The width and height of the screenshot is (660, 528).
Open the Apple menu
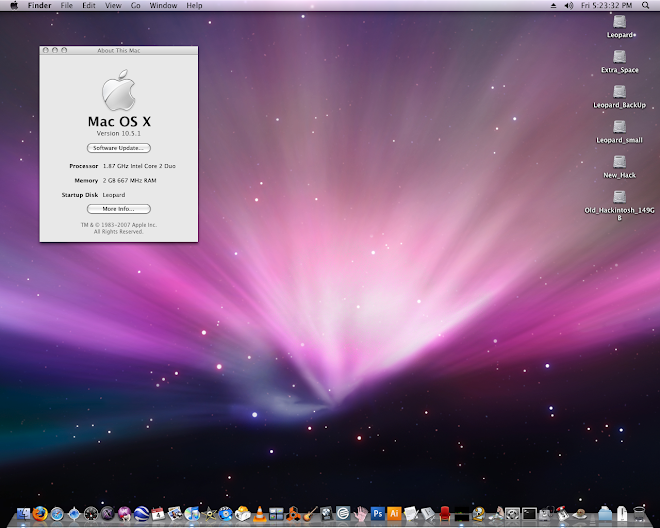pos(14,5)
